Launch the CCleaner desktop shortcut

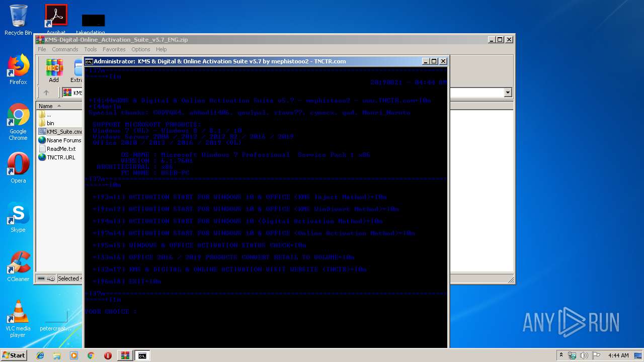(x=18, y=266)
